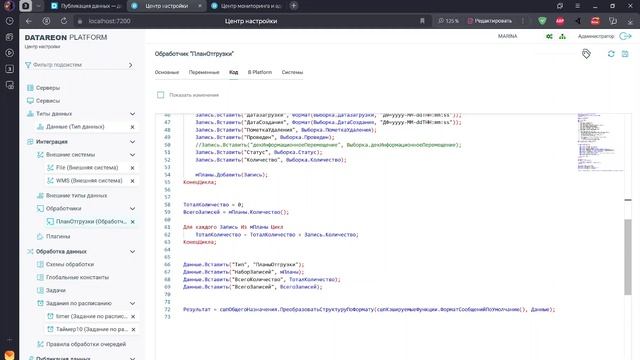Click the localhost:7200 address field
The height and width of the screenshot is (360, 640).
point(109,21)
